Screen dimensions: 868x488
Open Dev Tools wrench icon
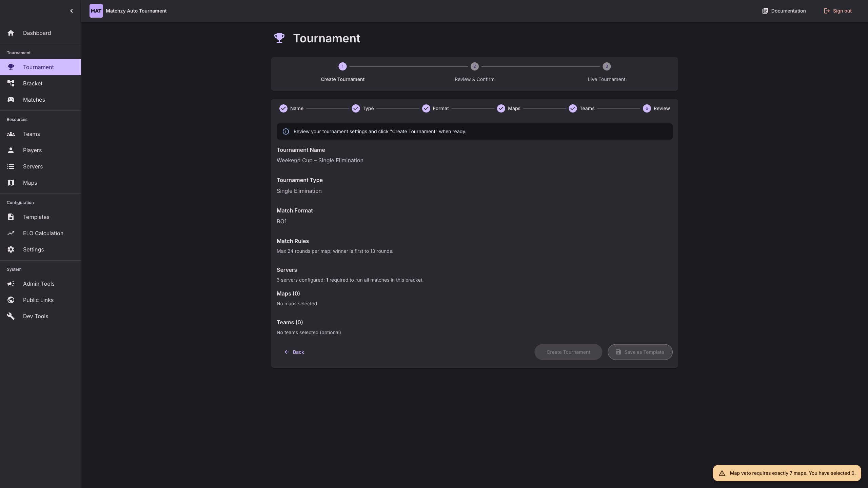coord(11,316)
